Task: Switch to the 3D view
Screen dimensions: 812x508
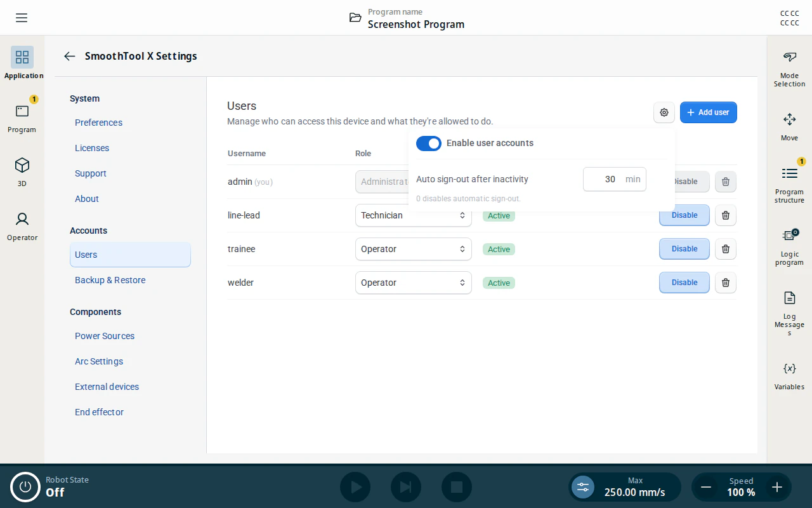Action: (x=22, y=171)
